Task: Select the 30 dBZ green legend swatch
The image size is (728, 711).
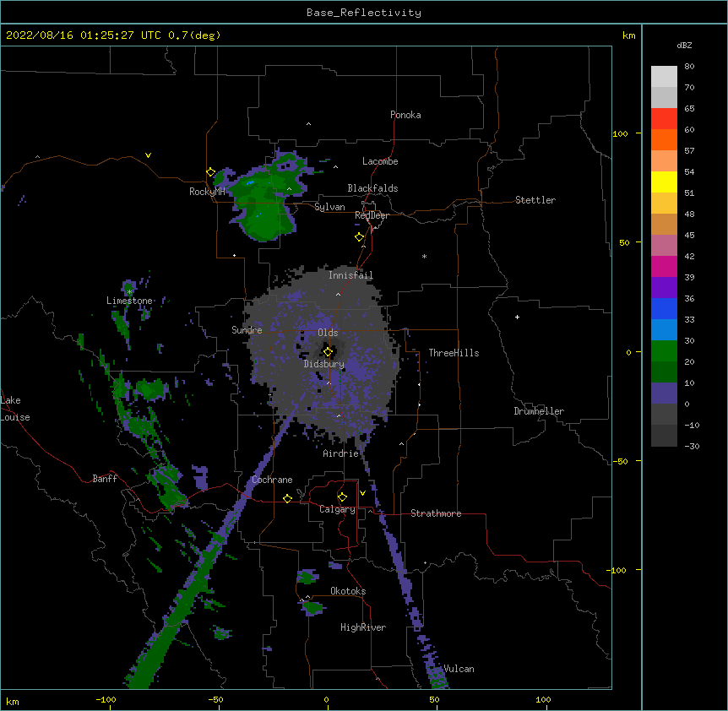Action: tap(664, 351)
